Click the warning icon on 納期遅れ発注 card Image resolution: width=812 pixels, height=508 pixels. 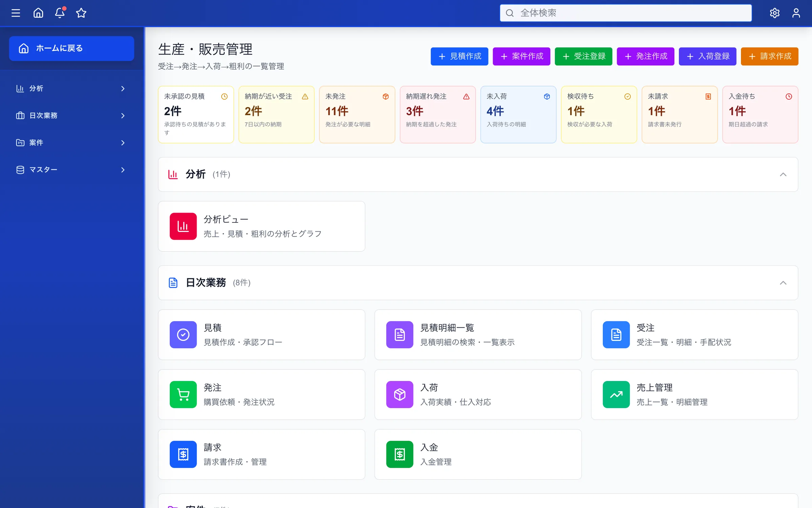coord(466,97)
